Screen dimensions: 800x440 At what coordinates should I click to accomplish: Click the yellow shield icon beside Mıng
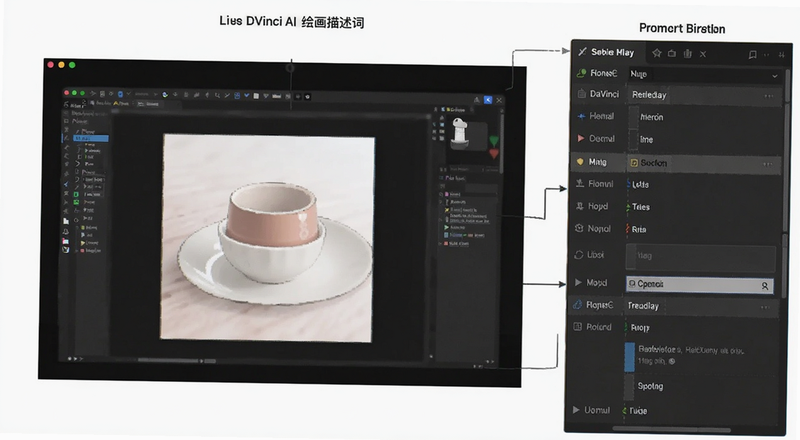580,161
